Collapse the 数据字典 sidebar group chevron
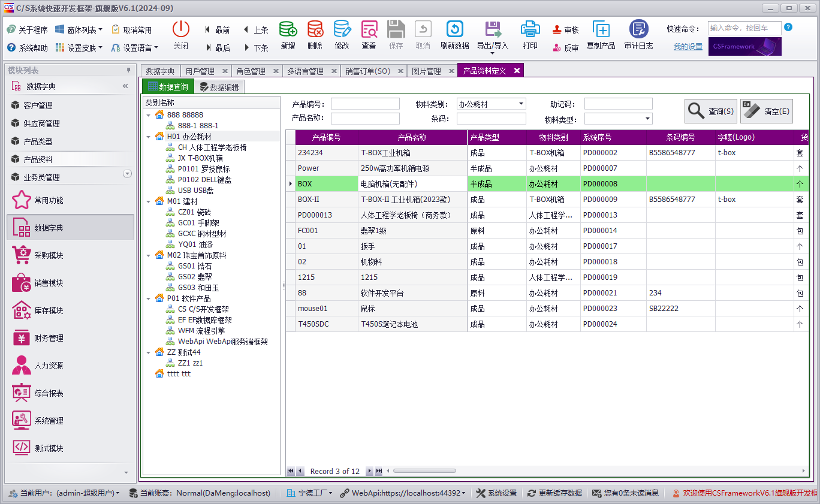This screenshot has height=504, width=820. point(125,86)
